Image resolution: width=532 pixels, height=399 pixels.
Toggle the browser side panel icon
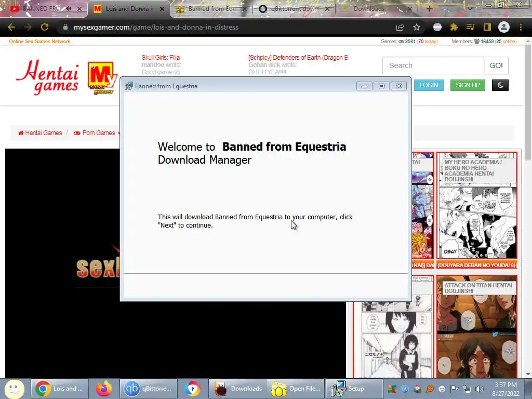tap(487, 27)
